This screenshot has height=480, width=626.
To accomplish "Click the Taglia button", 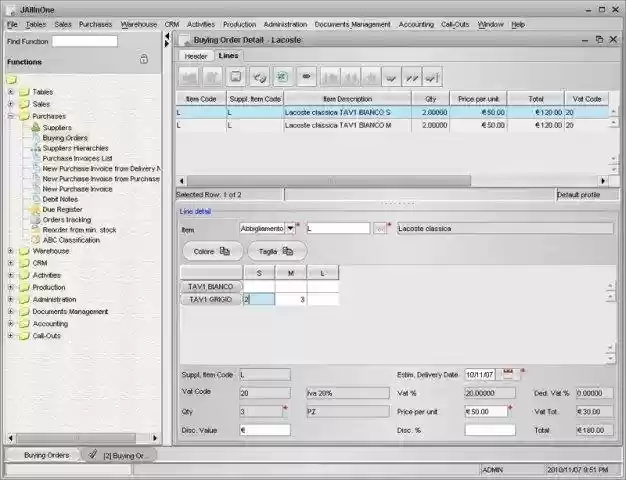I will click(x=277, y=251).
